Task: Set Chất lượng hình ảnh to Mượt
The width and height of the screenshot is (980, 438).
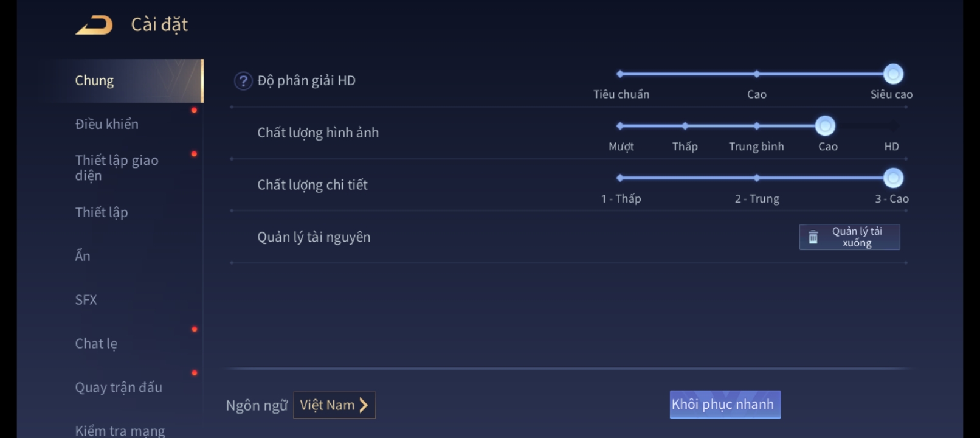Action: [x=620, y=126]
